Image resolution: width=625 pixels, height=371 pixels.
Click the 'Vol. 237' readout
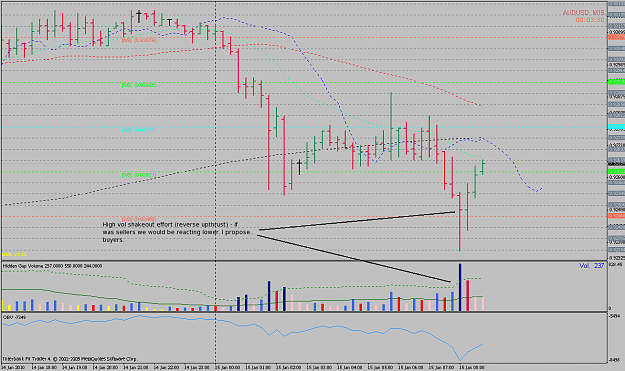[x=592, y=265]
